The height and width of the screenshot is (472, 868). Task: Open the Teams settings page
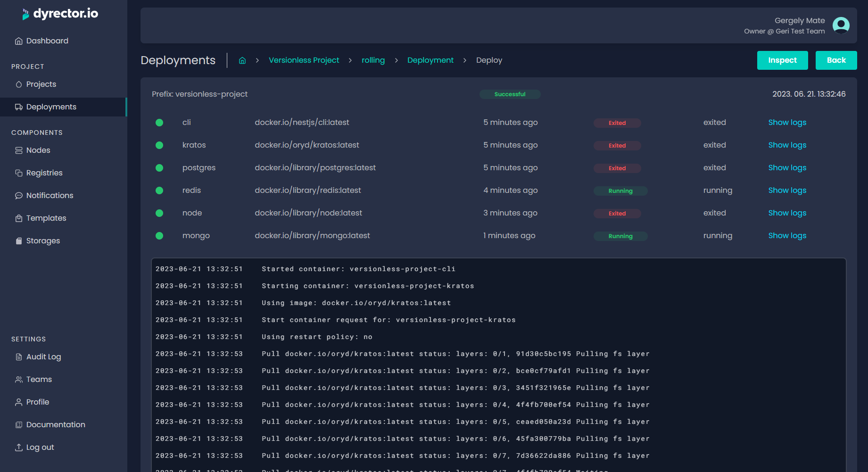pyautogui.click(x=39, y=380)
